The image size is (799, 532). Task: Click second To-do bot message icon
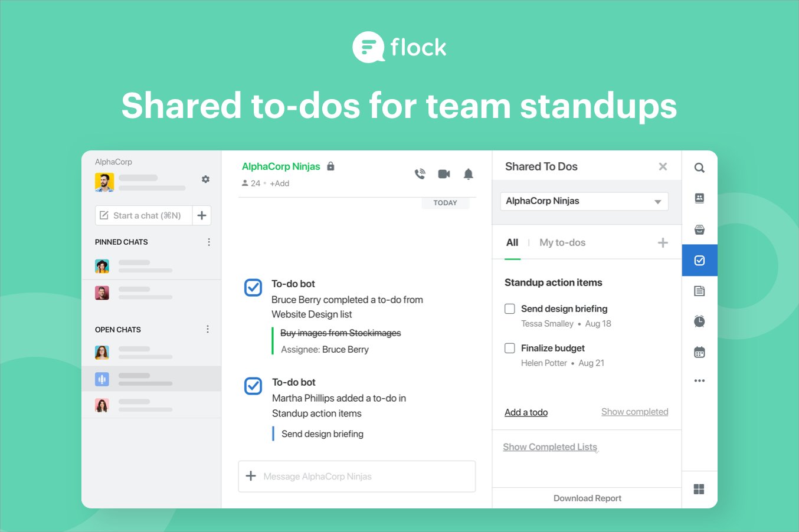[x=253, y=386]
